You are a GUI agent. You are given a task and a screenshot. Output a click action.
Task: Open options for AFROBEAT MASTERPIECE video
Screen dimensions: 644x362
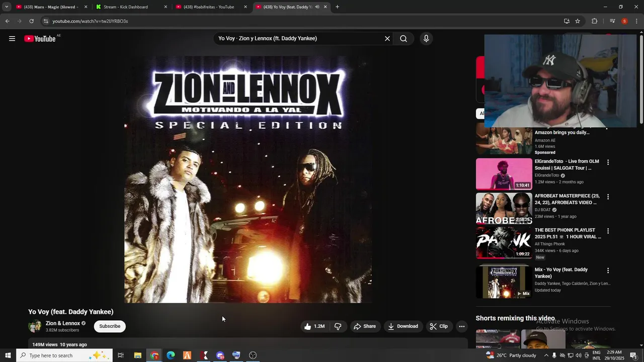[x=608, y=197]
